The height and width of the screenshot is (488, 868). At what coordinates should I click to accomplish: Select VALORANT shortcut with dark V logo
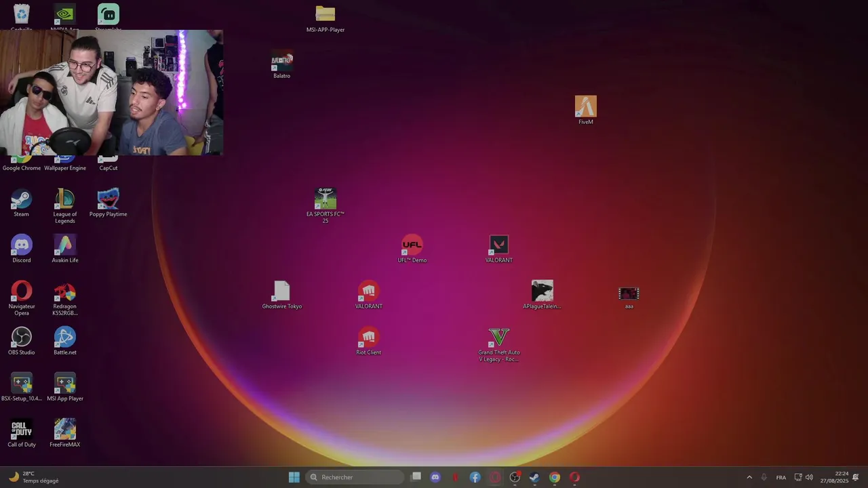coord(499,249)
